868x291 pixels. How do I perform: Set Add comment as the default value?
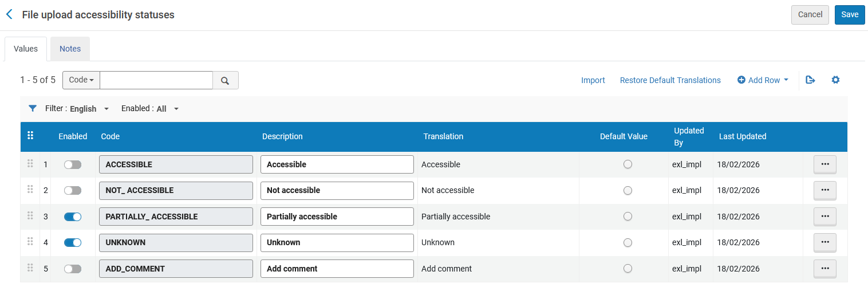tap(628, 269)
